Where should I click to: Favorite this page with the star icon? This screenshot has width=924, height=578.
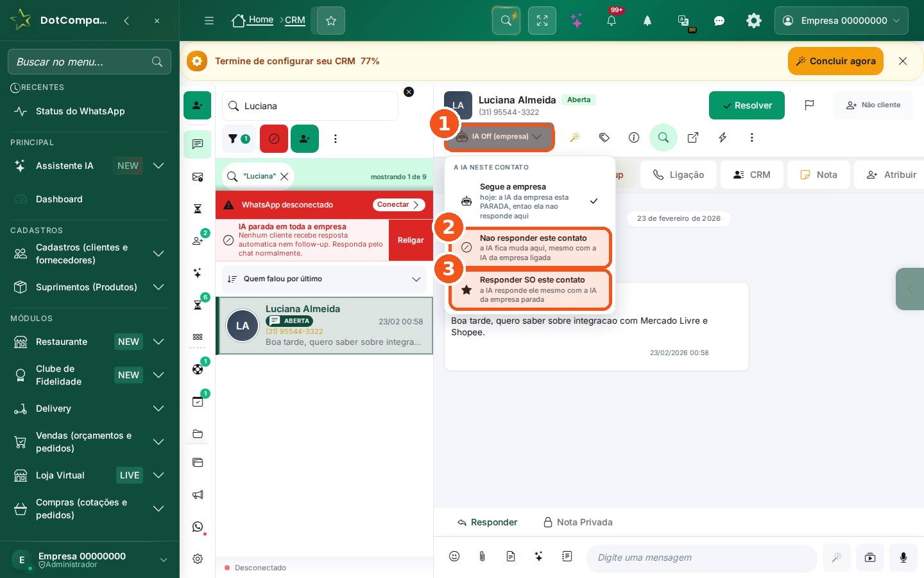(x=331, y=21)
